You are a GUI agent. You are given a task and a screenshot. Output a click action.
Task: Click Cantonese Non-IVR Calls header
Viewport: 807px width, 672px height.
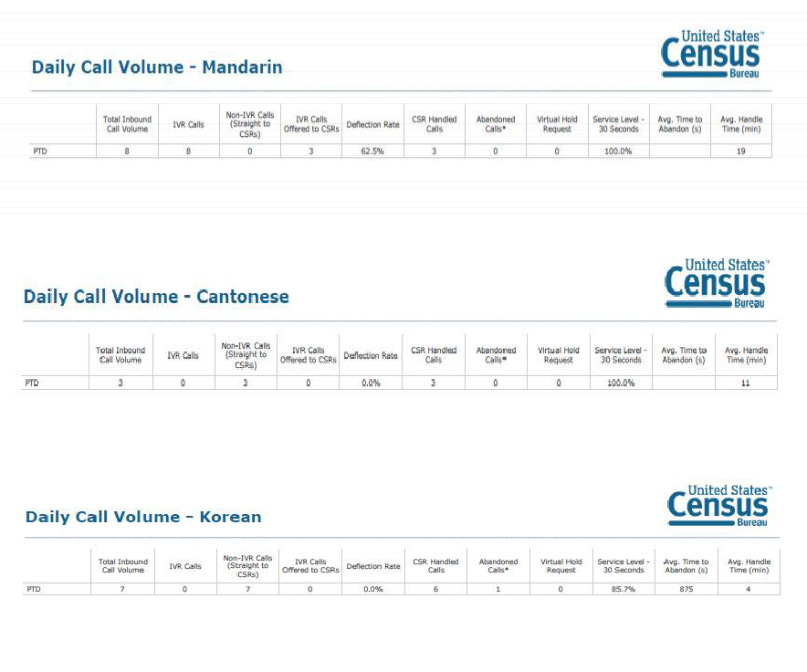point(246,355)
